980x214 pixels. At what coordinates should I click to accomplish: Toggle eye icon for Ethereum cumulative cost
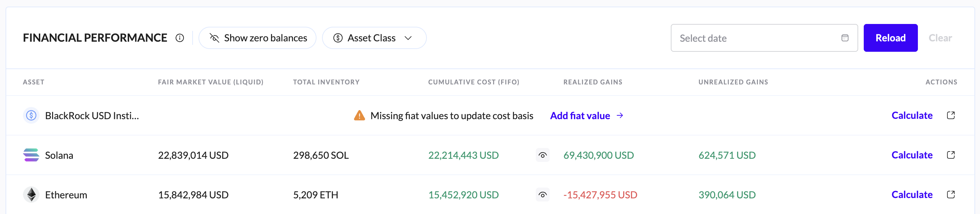tap(542, 195)
